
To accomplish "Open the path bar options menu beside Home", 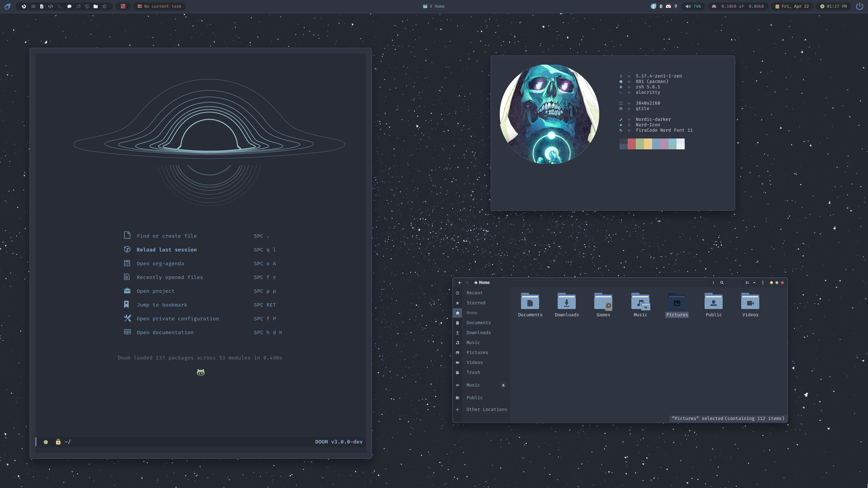I will (713, 283).
